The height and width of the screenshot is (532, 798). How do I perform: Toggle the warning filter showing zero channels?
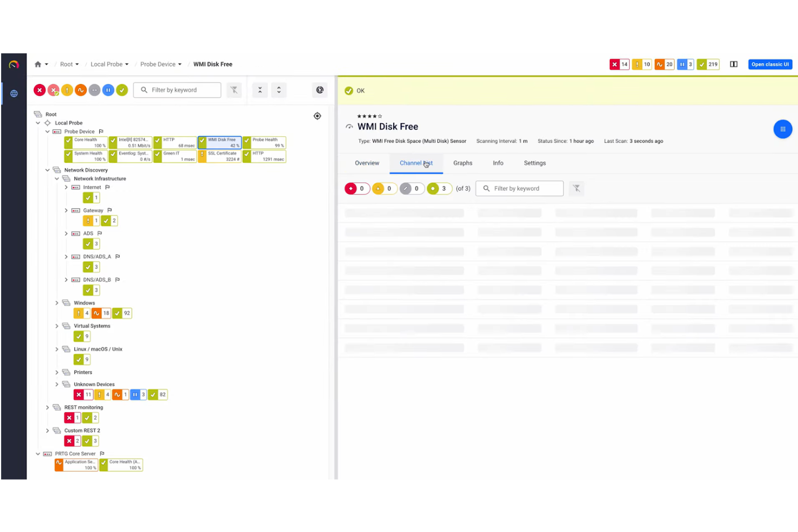click(x=384, y=188)
